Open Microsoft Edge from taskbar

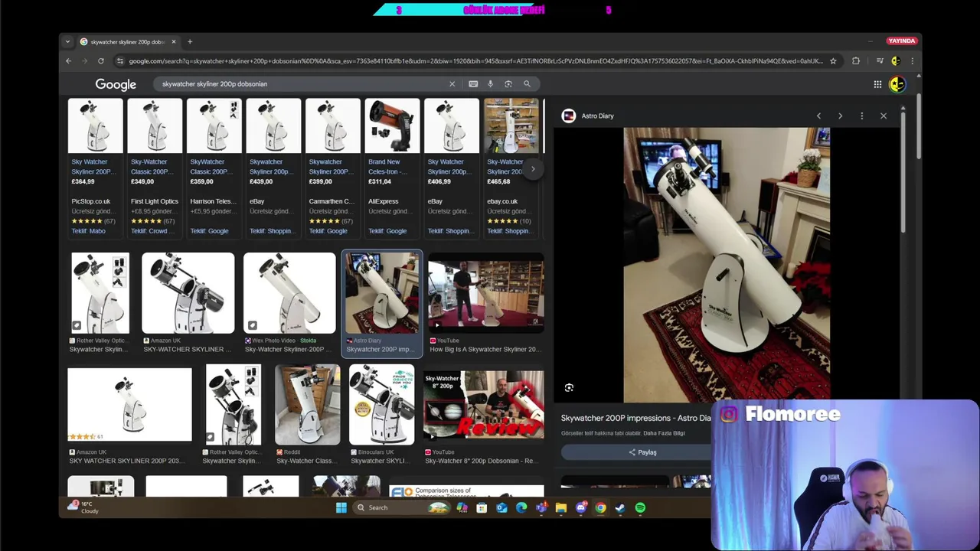[521, 507]
